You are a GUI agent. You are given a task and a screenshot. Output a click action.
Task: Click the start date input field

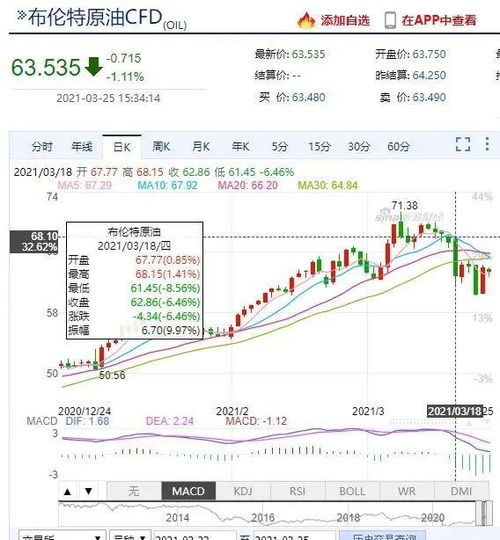195,536
